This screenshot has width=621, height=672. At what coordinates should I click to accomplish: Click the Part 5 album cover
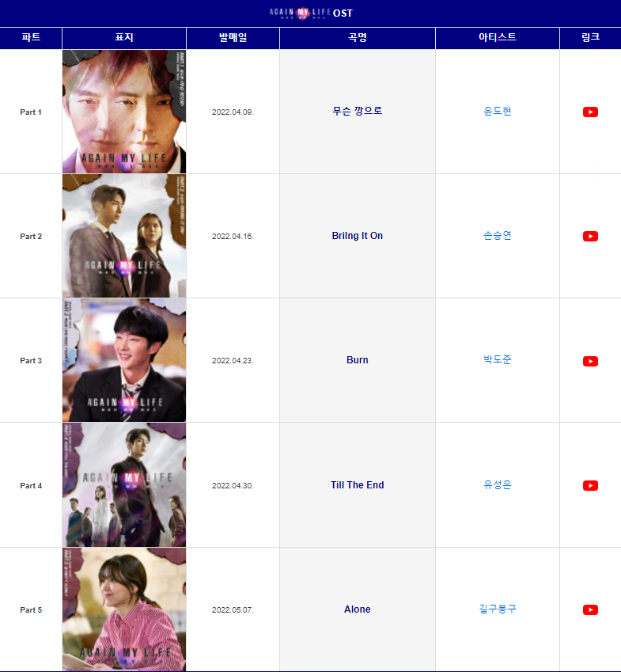coord(124,609)
